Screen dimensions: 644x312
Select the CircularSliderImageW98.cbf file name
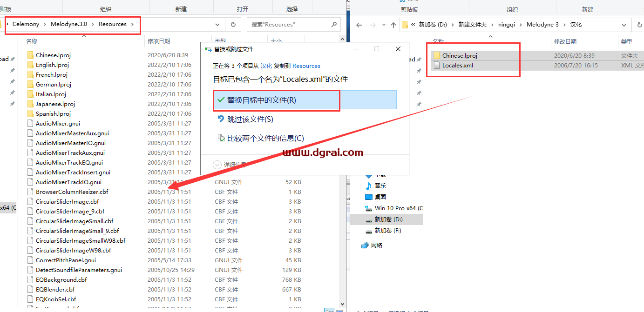coord(74,250)
